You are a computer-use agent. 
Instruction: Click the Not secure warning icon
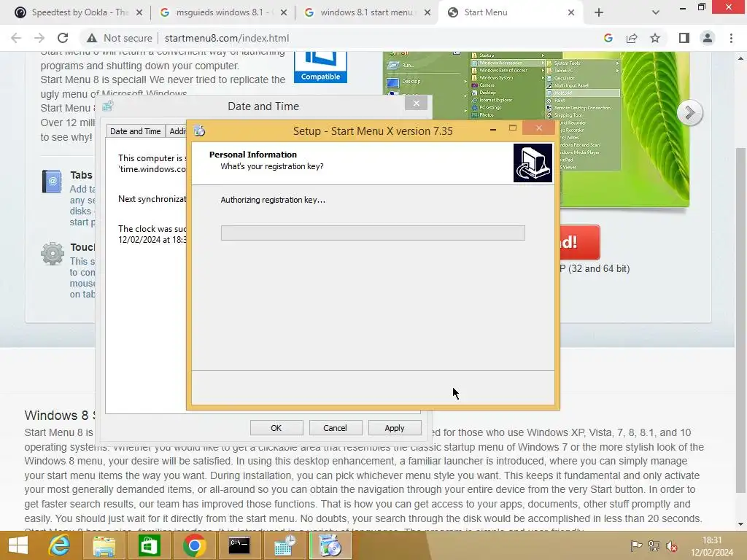(91, 38)
